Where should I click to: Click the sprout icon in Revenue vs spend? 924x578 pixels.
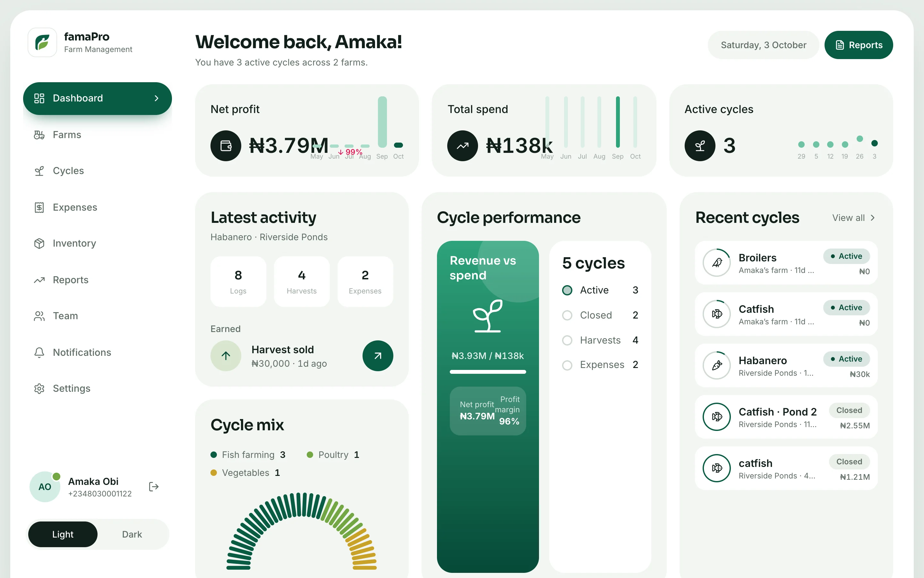[488, 316]
